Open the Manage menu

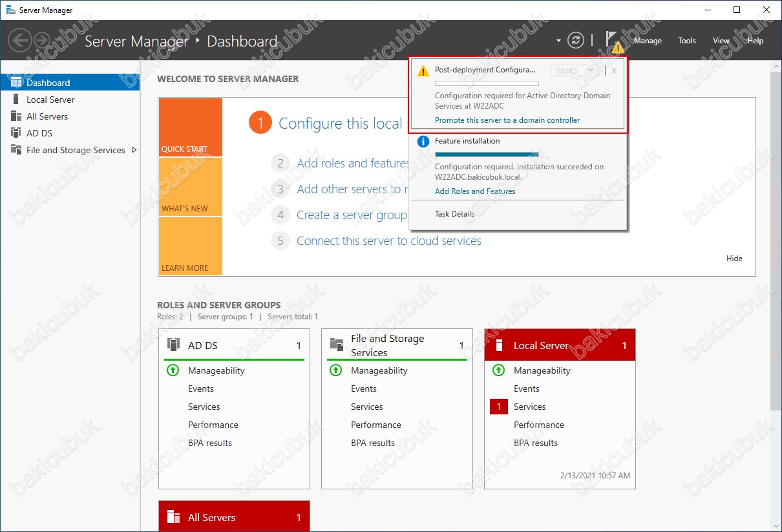pos(648,41)
